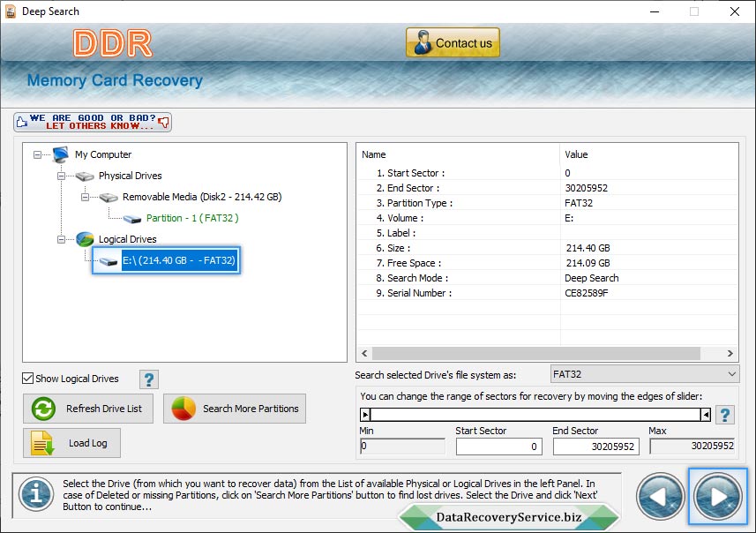Select the Logical Drives label
756x533 pixels.
point(128,239)
